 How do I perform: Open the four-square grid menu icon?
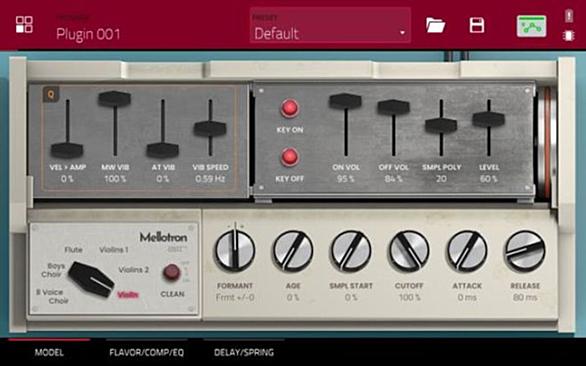click(x=24, y=25)
